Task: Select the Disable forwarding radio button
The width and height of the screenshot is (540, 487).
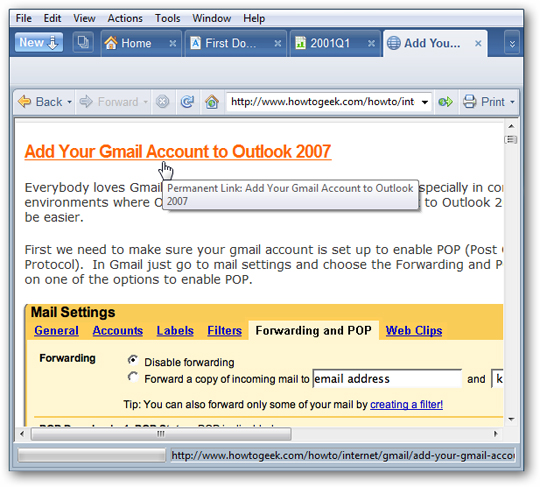Action: (133, 360)
